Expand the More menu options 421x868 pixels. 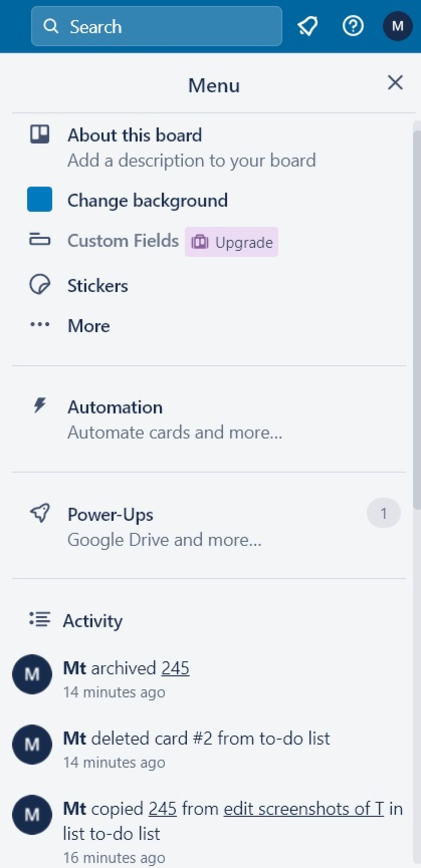[x=88, y=325]
